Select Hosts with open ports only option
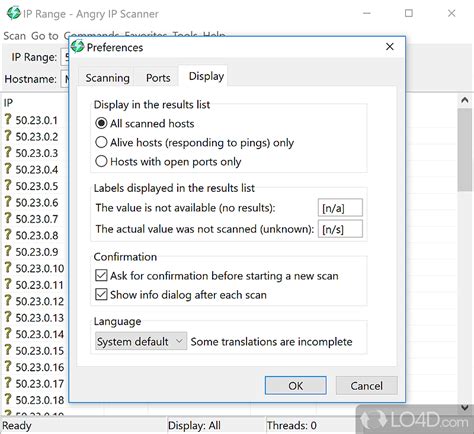Image resolution: width=474 pixels, height=434 pixels. [101, 162]
